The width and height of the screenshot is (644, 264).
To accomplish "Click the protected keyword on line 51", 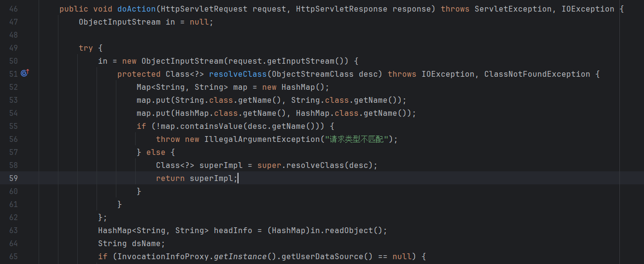I will (x=139, y=74).
